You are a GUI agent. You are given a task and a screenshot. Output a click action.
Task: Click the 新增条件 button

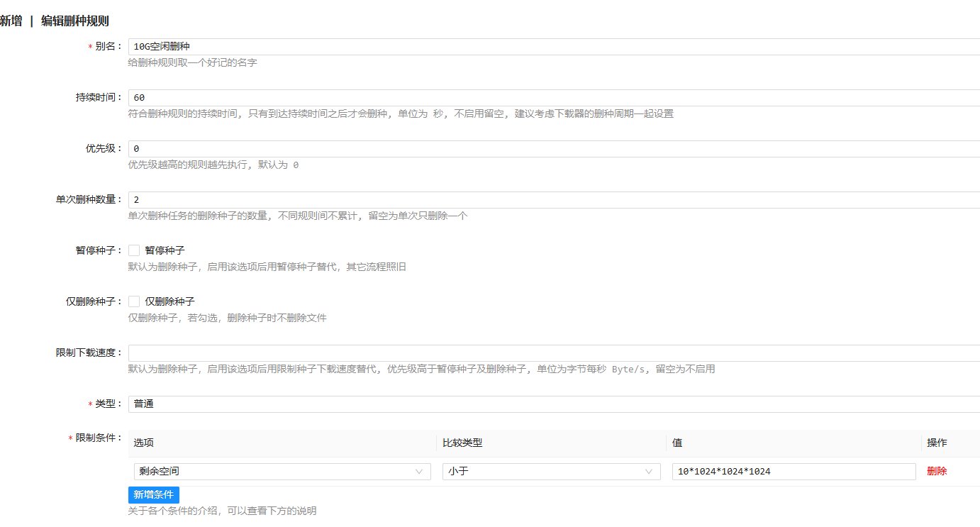[x=153, y=495]
